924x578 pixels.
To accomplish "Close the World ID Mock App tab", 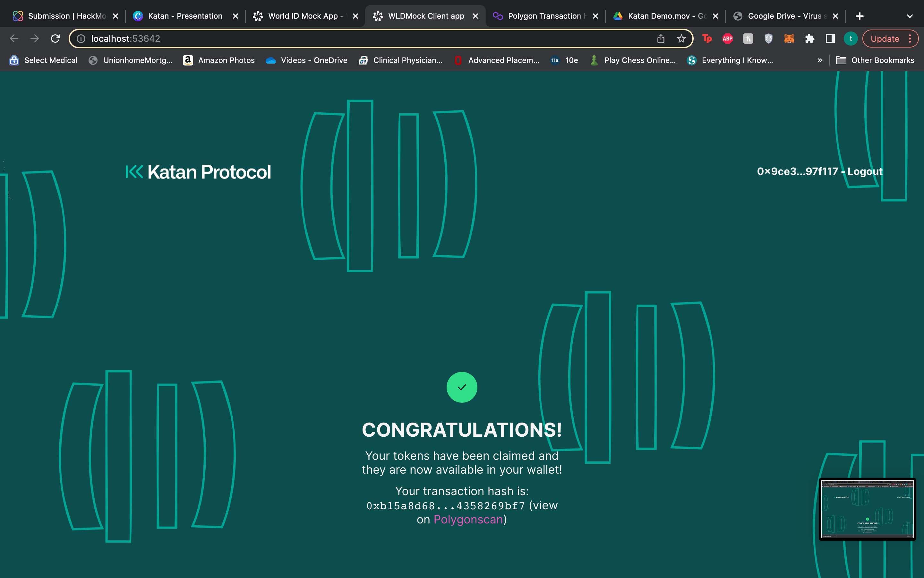I will tap(355, 16).
